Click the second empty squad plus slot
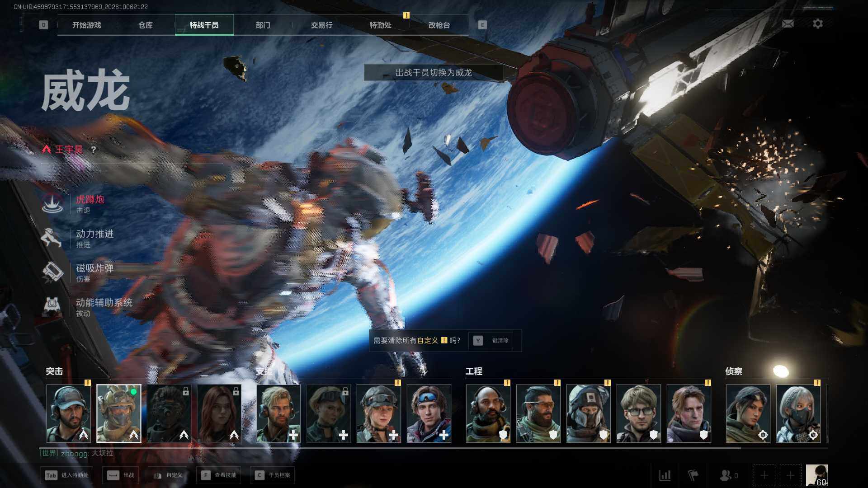The image size is (868, 488). [x=790, y=475]
